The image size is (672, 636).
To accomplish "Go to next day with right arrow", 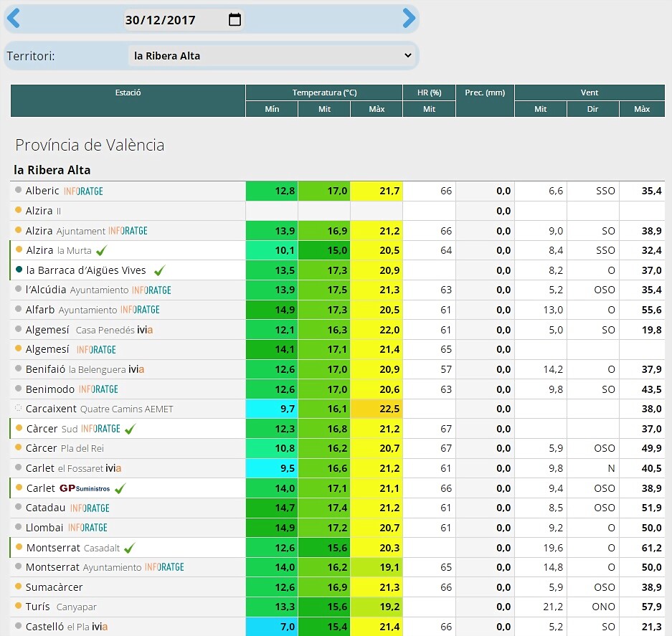I will [409, 19].
